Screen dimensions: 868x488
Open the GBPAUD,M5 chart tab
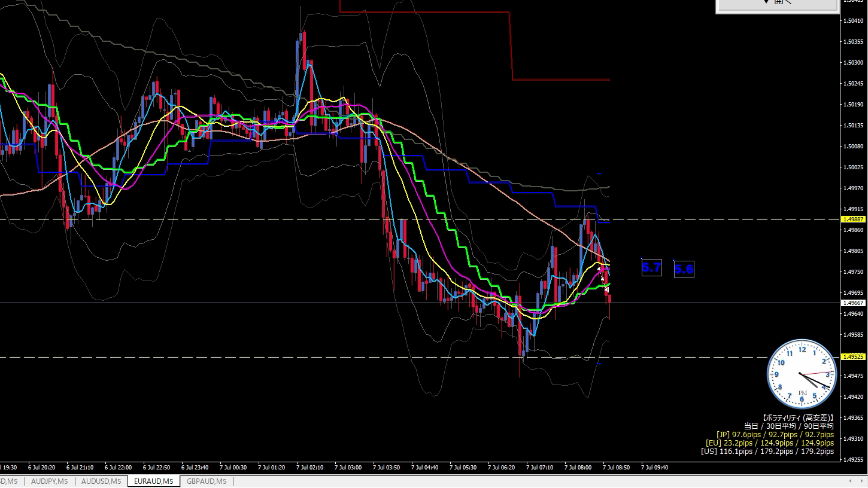[x=207, y=481]
